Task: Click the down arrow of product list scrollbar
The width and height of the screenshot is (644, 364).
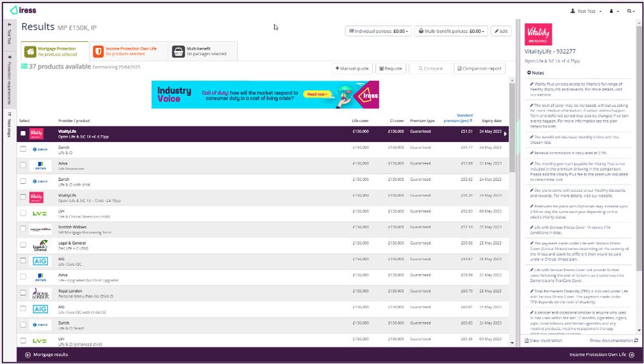Action: [x=512, y=343]
